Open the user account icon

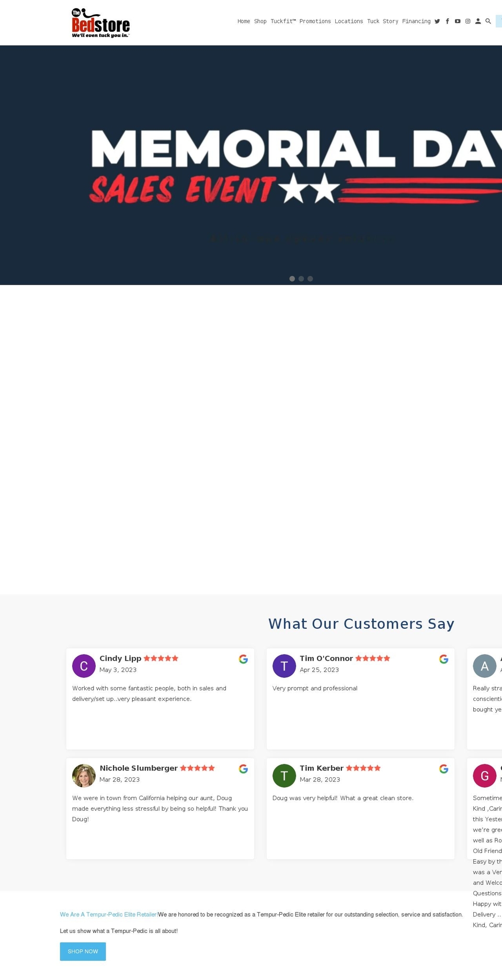pyautogui.click(x=478, y=21)
